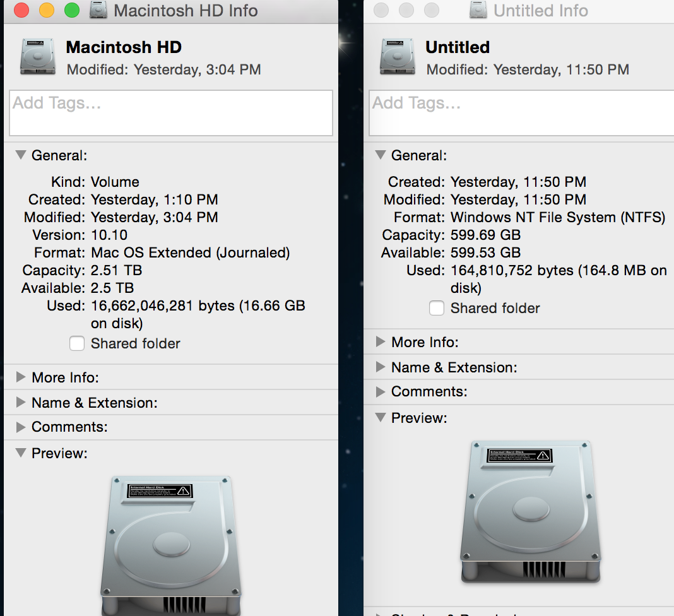Click the Untitled preview hard disk image
The image size is (674, 616).
pyautogui.click(x=531, y=511)
